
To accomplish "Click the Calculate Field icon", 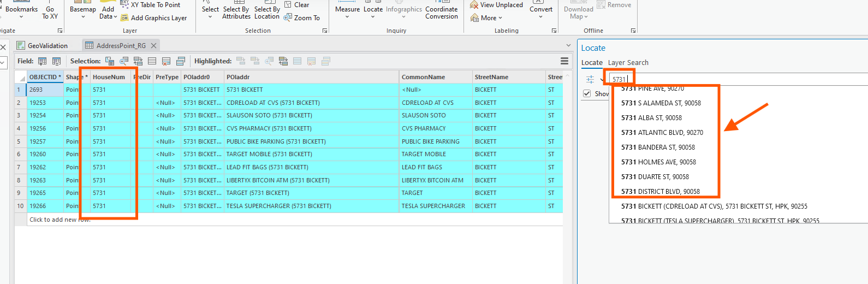I will click(x=56, y=61).
